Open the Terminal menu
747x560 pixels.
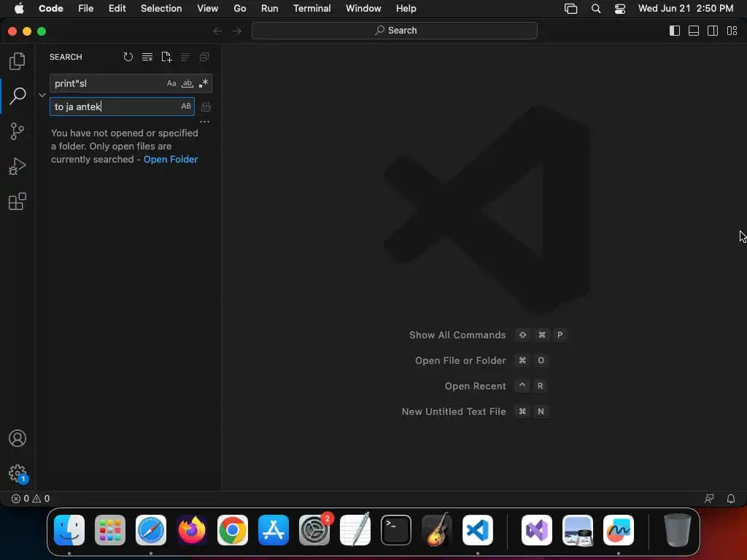[312, 9]
